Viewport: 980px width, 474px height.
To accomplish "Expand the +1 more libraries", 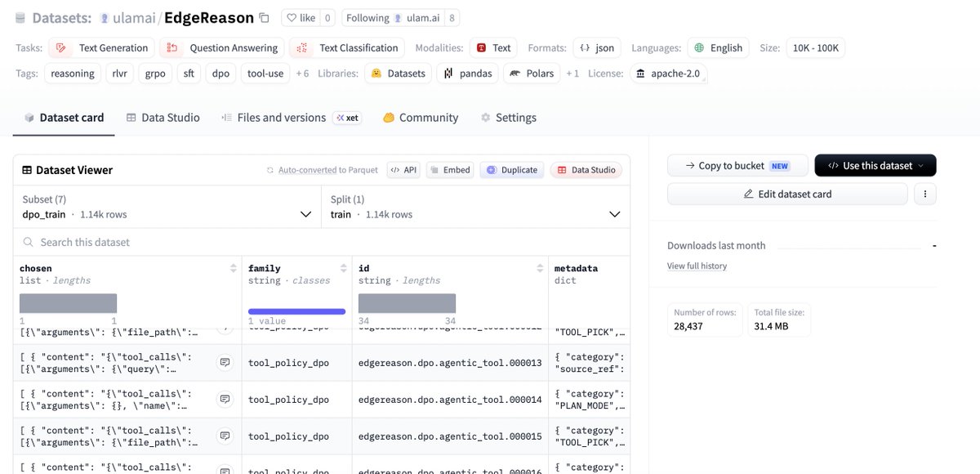I will pos(572,74).
